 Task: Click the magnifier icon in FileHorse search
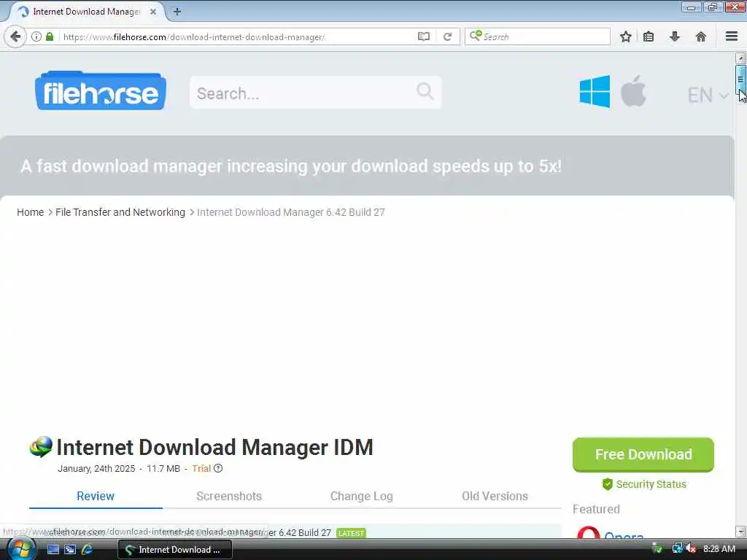(x=425, y=90)
